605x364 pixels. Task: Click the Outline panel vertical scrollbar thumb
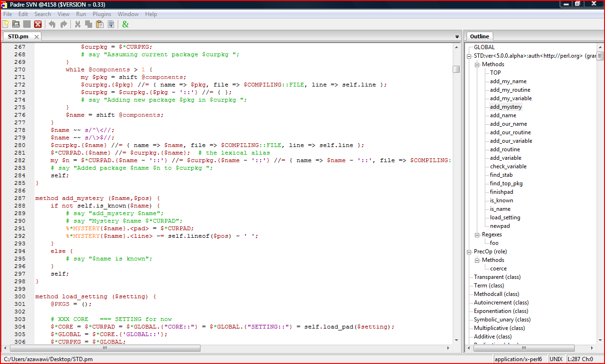click(x=600, y=56)
